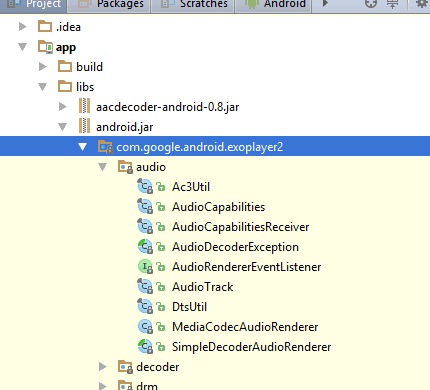This screenshot has width=430, height=390.
Task: Collapse the app module node
Action: [23, 47]
